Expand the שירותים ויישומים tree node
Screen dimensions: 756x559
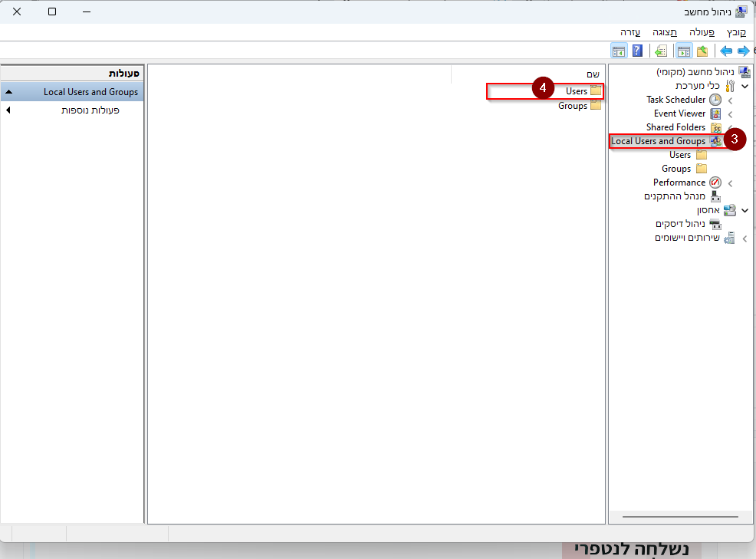[x=744, y=238]
